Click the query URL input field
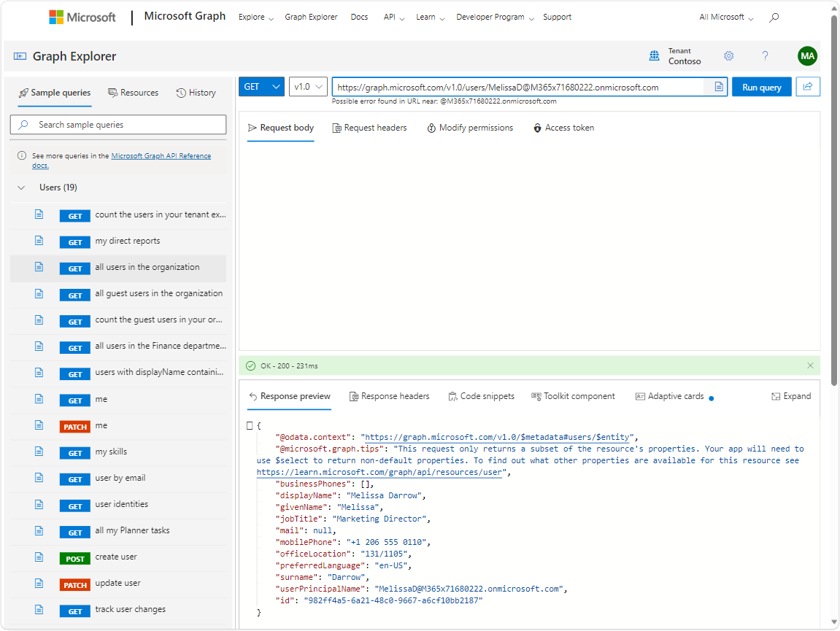This screenshot has width=840, height=631. tap(520, 87)
